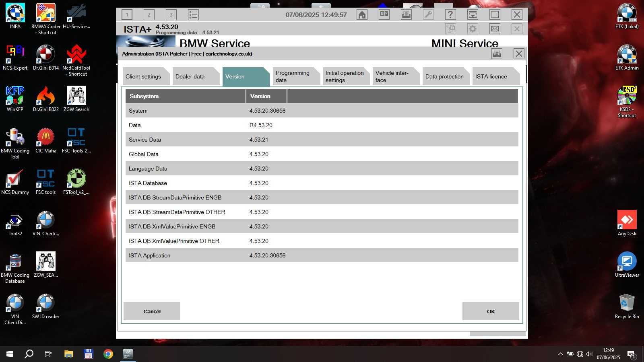This screenshot has height=362, width=644.
Task: Switch to the Dealer data tab
Action: click(x=196, y=76)
